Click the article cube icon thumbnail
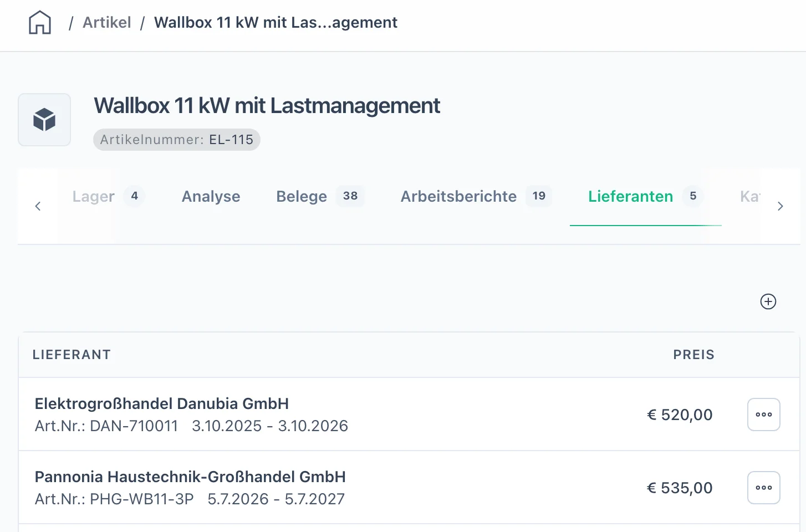806x532 pixels. [x=44, y=120]
